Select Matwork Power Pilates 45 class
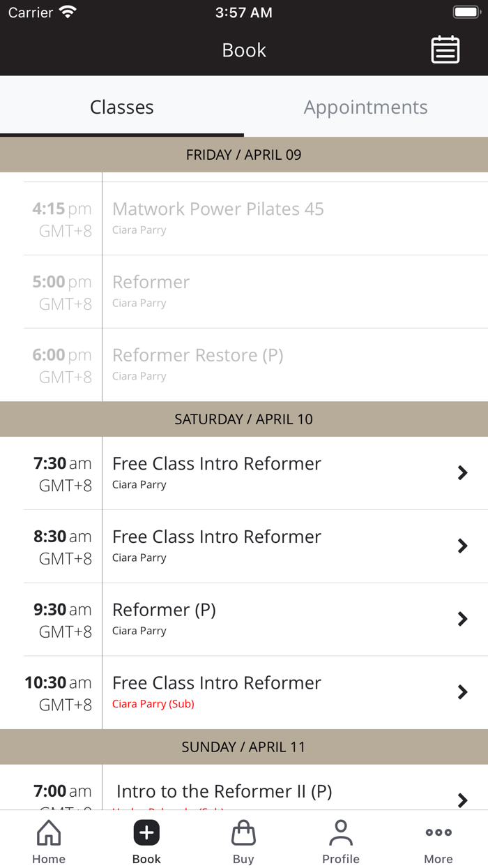 pyautogui.click(x=218, y=209)
